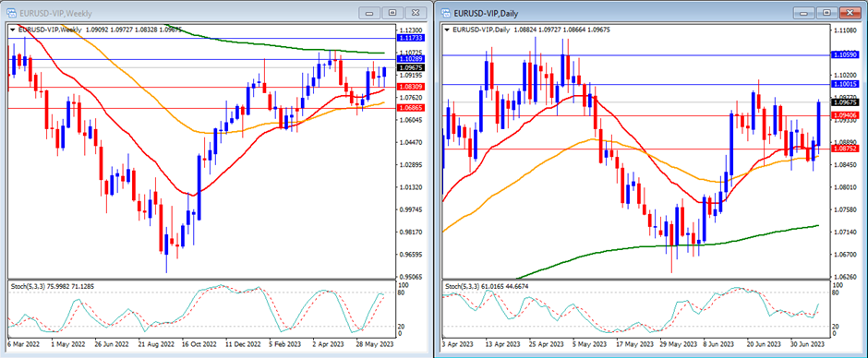Select the red 1.09406 price label on Daily chart
868x358 pixels.
click(845, 115)
